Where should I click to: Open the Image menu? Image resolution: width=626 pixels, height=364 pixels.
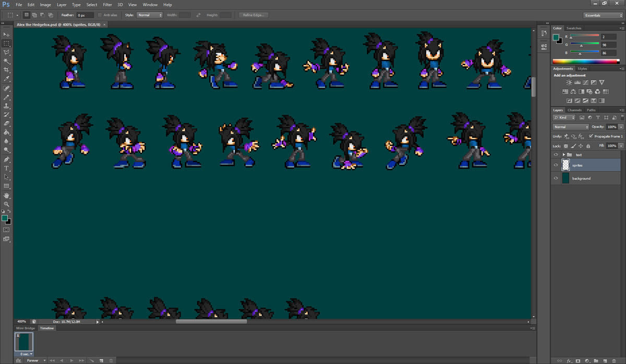(x=45, y=5)
